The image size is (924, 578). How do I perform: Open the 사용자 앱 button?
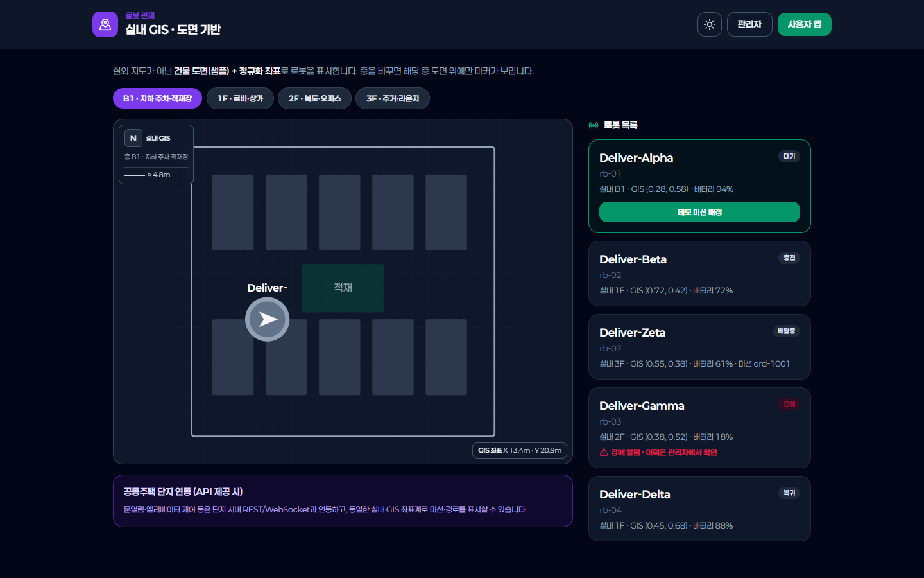805,24
